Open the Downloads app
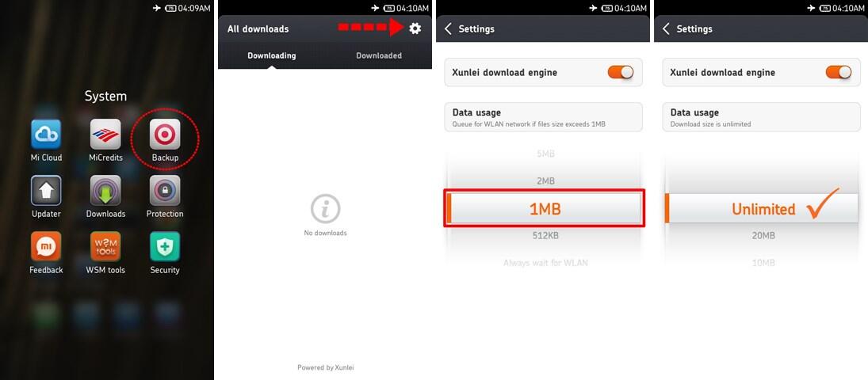This screenshot has height=380, width=868. point(105,191)
